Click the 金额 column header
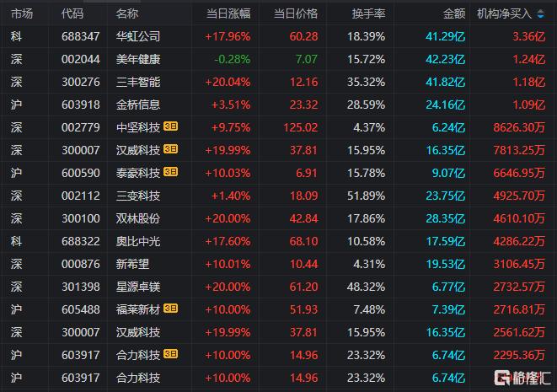The image size is (557, 392). click(454, 13)
